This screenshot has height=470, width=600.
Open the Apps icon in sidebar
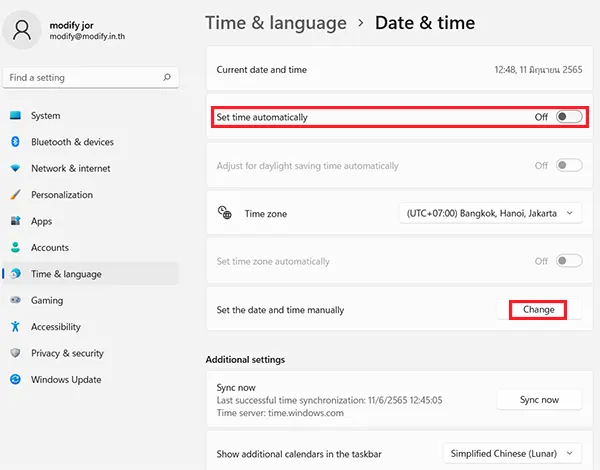pos(15,221)
